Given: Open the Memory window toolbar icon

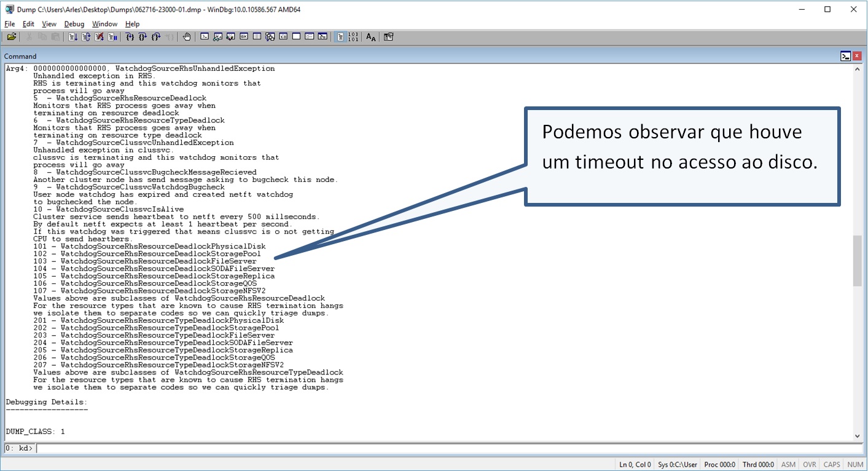Looking at the screenshot, I should pos(257,37).
